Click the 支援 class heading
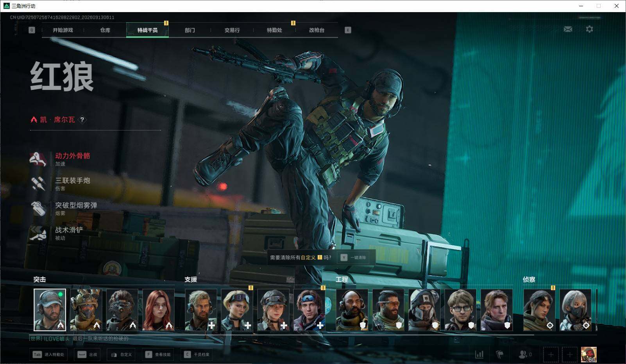This screenshot has width=626, height=364. pyautogui.click(x=191, y=280)
